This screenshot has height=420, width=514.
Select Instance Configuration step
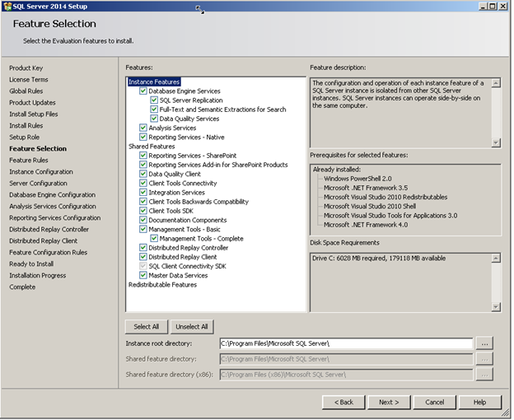click(x=41, y=171)
